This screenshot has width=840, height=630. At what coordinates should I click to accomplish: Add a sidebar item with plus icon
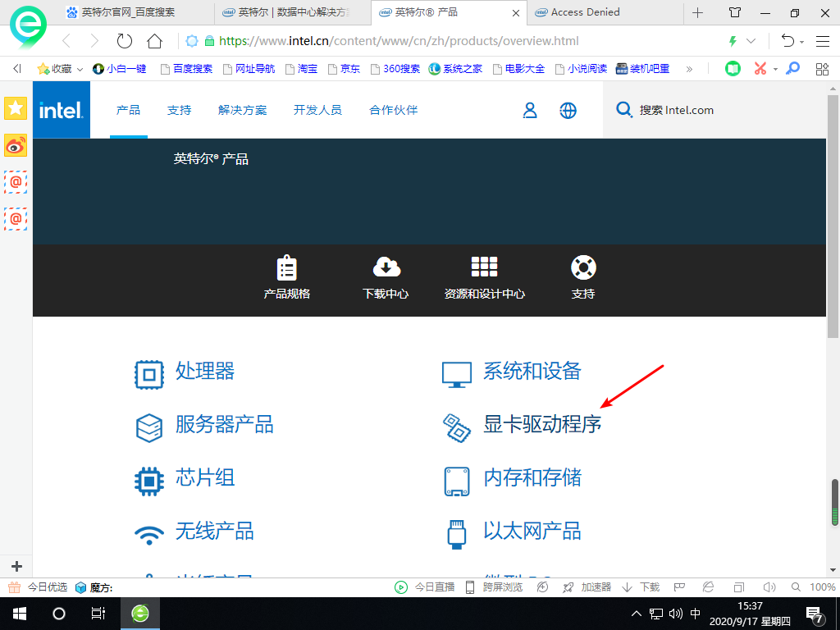click(16, 566)
